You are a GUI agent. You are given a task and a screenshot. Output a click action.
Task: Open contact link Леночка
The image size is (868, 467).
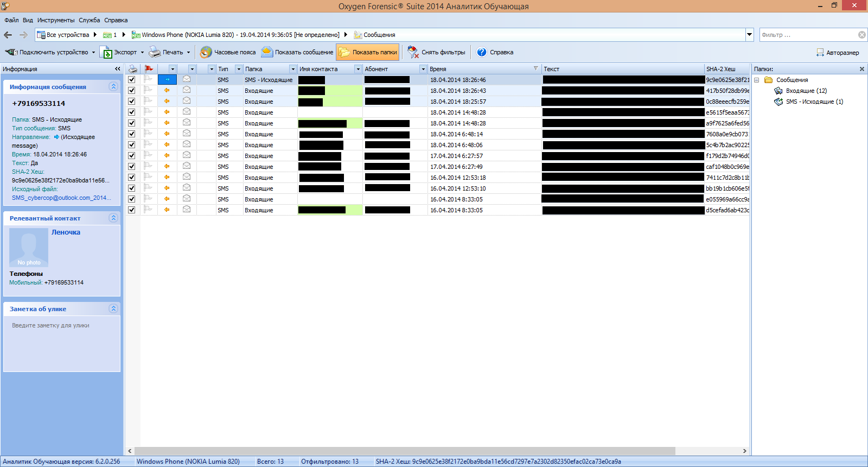pyautogui.click(x=66, y=232)
